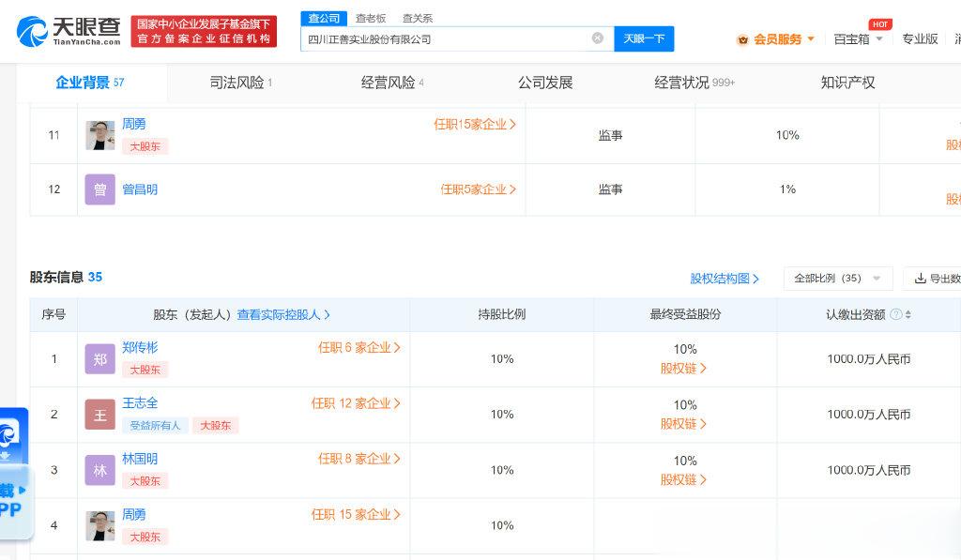Open 股权链 for 林国明

[x=683, y=479]
